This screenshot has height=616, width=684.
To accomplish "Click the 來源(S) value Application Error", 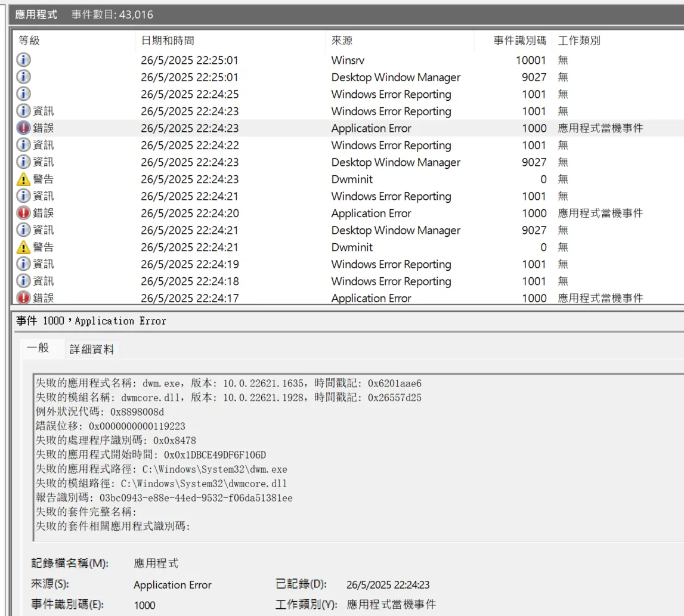I will (x=172, y=585).
